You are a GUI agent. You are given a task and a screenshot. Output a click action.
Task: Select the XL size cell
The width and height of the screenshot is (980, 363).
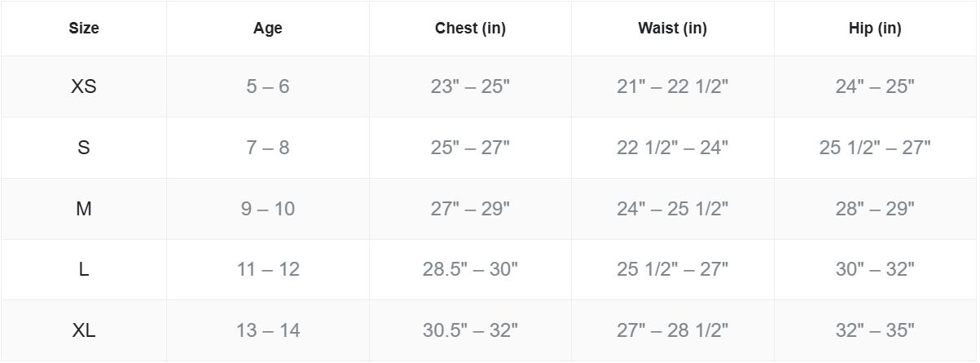pos(84,330)
